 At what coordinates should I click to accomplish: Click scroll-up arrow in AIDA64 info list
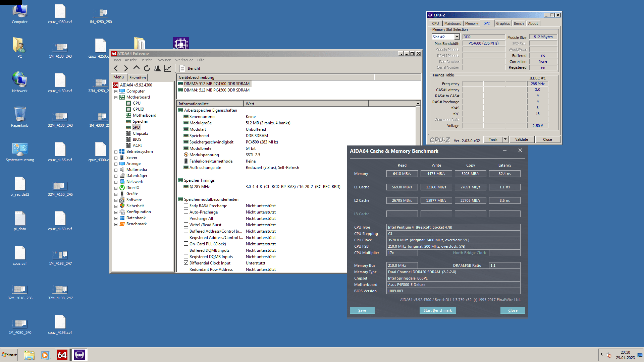point(418,104)
